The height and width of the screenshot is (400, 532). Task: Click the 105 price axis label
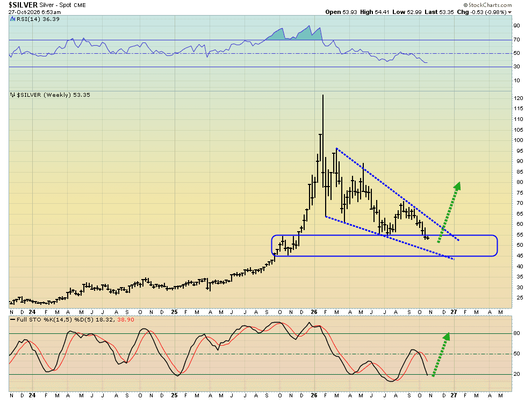pos(519,130)
